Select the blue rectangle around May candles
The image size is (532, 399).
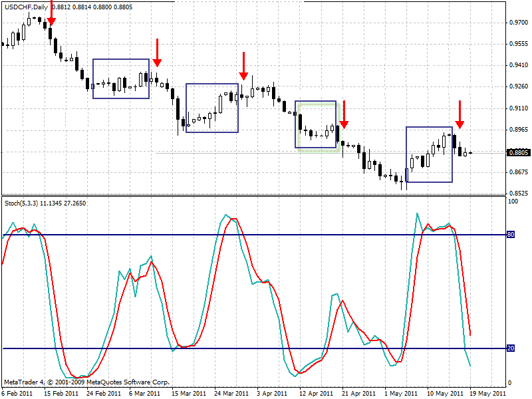[429, 155]
